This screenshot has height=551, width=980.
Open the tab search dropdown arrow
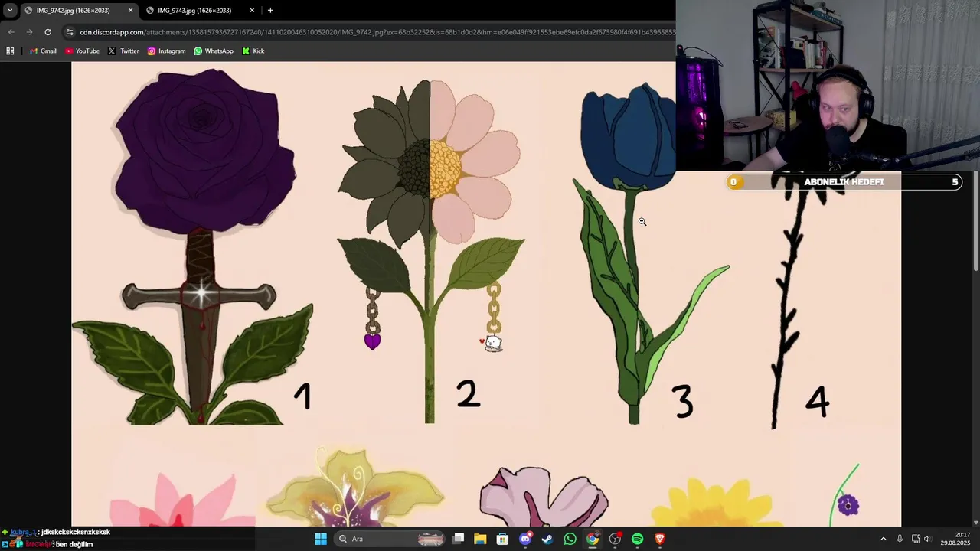click(10, 11)
